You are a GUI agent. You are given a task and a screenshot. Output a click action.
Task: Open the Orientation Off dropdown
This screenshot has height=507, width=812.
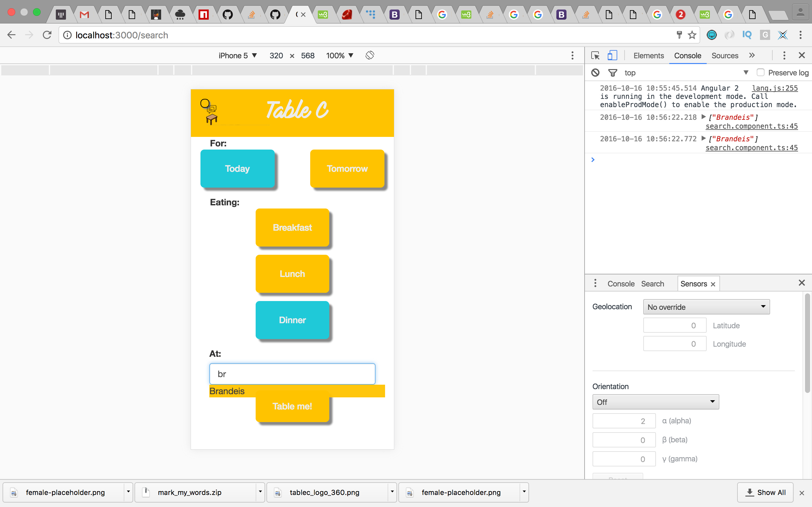(655, 402)
